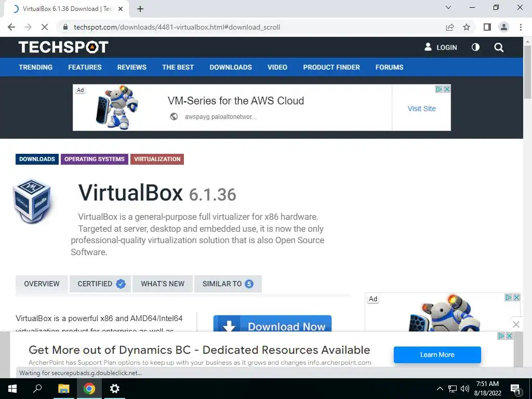Open Settings from the taskbar

(115, 389)
